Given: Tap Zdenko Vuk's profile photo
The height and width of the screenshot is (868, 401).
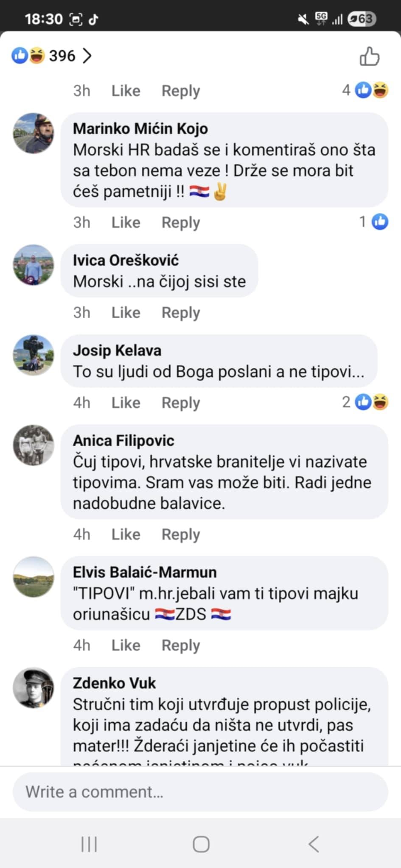Looking at the screenshot, I should [x=34, y=688].
